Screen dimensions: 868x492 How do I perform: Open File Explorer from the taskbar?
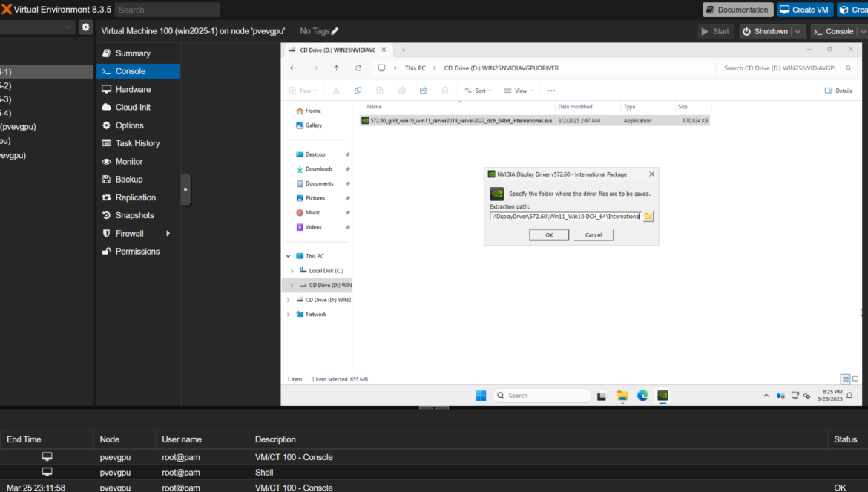pyautogui.click(x=622, y=396)
